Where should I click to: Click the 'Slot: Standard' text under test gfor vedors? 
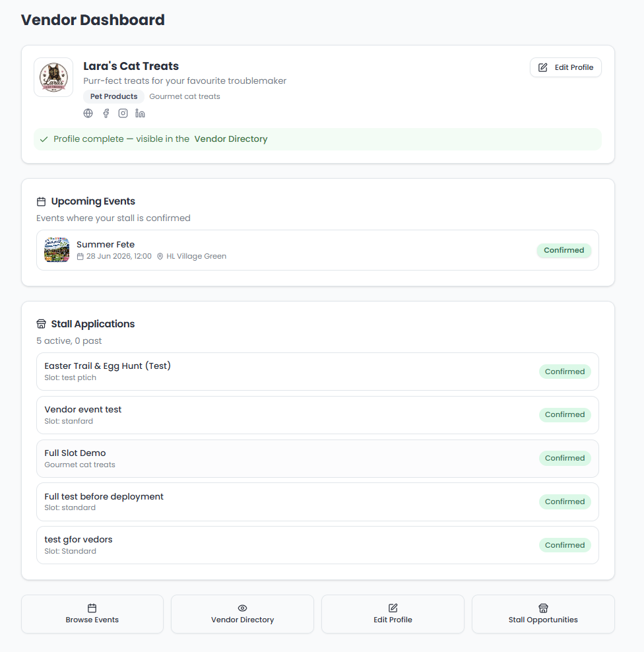70,551
